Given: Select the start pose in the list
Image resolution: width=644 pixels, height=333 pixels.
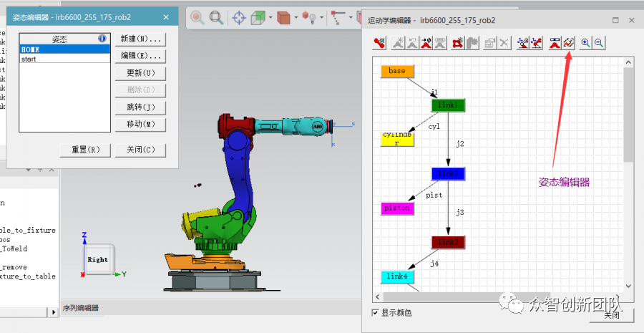Looking at the screenshot, I should (x=65, y=59).
